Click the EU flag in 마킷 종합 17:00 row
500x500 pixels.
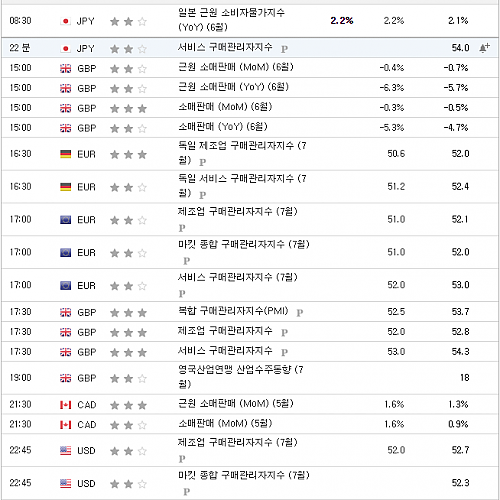click(66, 253)
